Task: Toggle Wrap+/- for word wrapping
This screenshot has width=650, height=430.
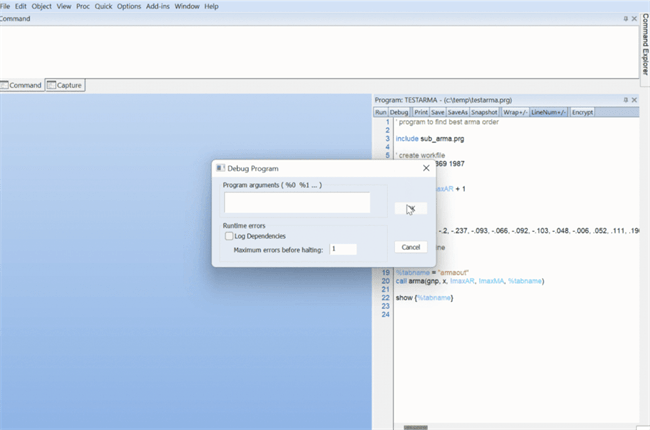Action: click(x=515, y=112)
